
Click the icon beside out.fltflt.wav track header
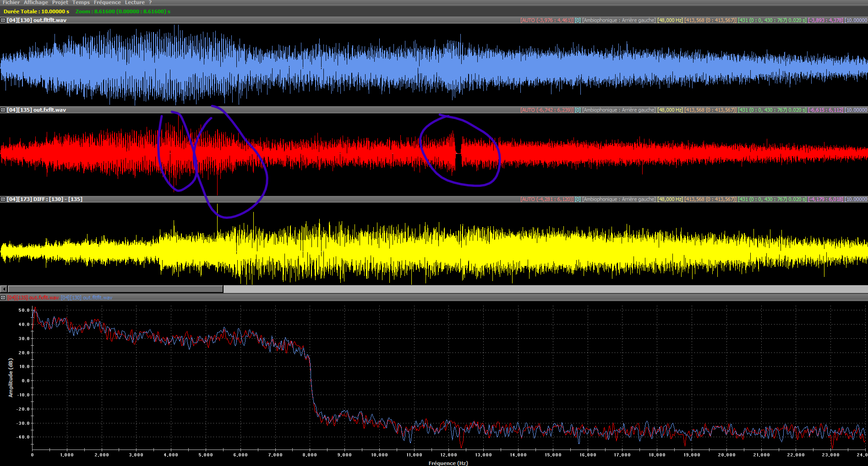point(3,20)
